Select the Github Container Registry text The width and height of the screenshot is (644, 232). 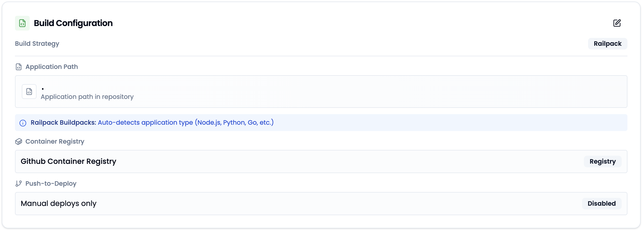[69, 161]
